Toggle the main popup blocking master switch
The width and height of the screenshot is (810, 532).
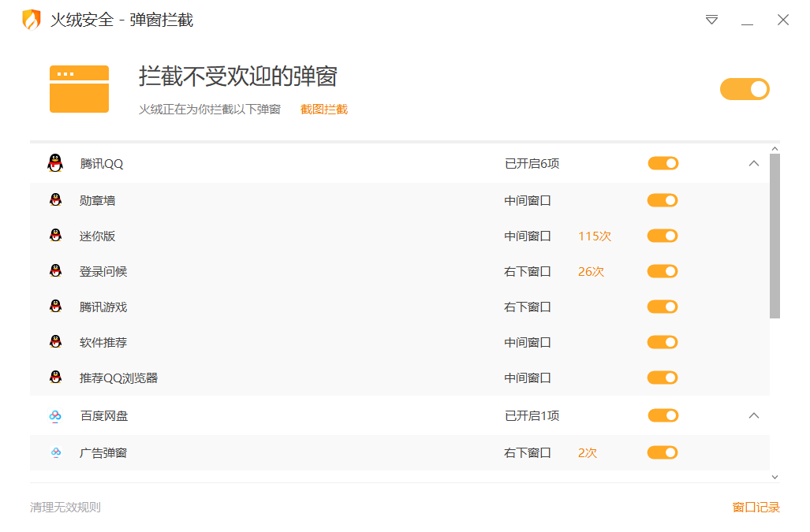coord(745,89)
